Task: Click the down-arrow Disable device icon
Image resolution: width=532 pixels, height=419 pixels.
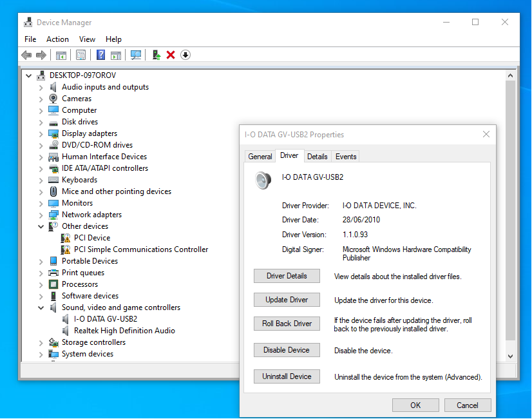Action: (x=185, y=55)
